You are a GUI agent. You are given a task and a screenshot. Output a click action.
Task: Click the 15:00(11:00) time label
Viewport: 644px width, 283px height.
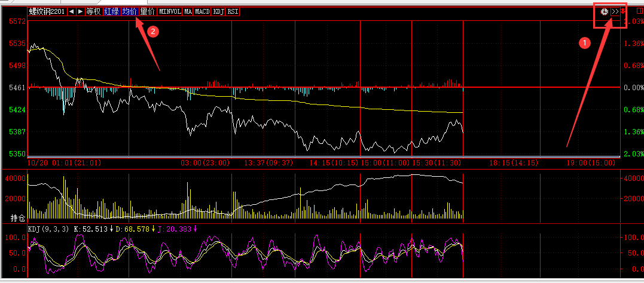tap(386, 163)
